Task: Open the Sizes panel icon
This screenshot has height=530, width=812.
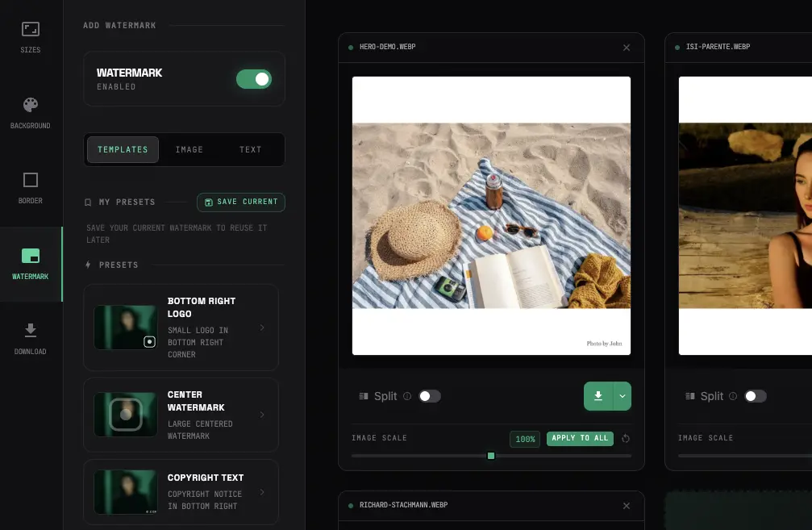Action: (30, 29)
